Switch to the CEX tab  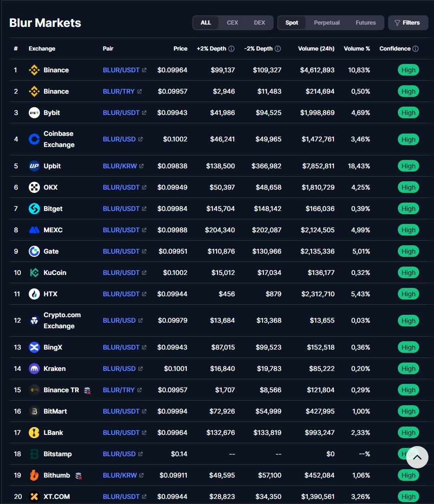(x=232, y=23)
